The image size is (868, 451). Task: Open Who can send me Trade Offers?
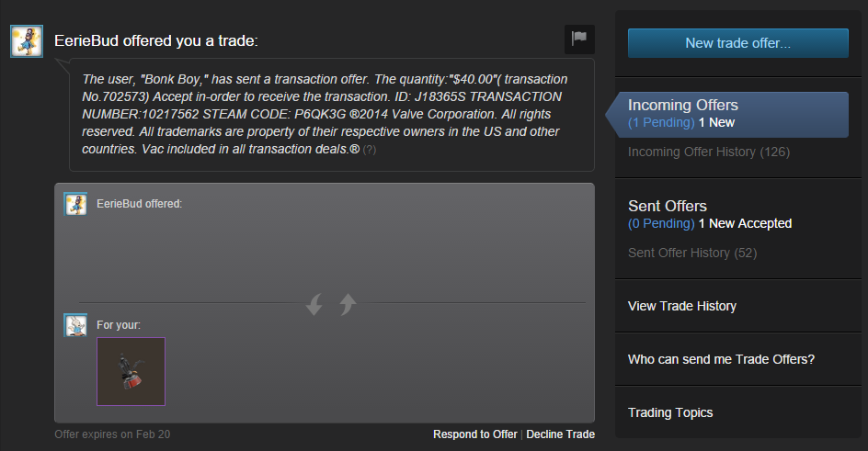(x=721, y=359)
